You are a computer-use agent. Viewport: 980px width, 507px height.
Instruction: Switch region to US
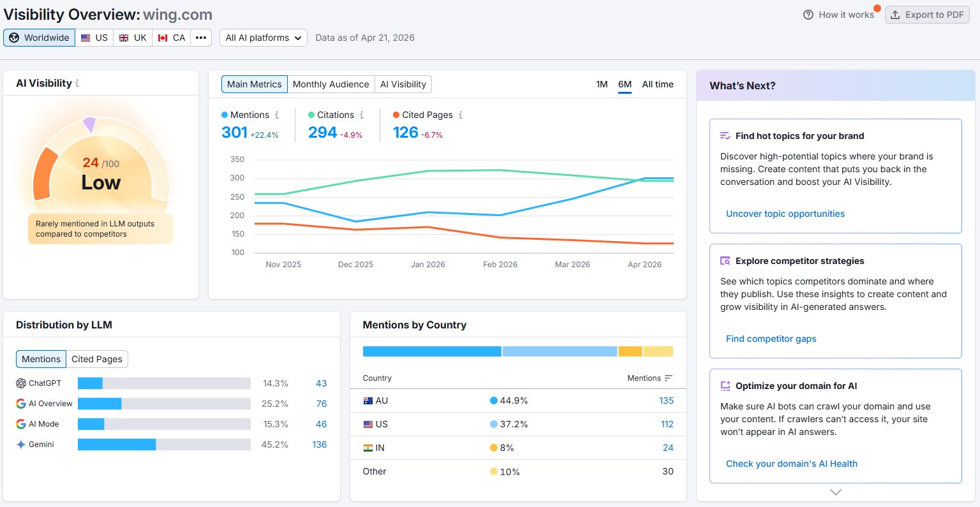tap(94, 38)
